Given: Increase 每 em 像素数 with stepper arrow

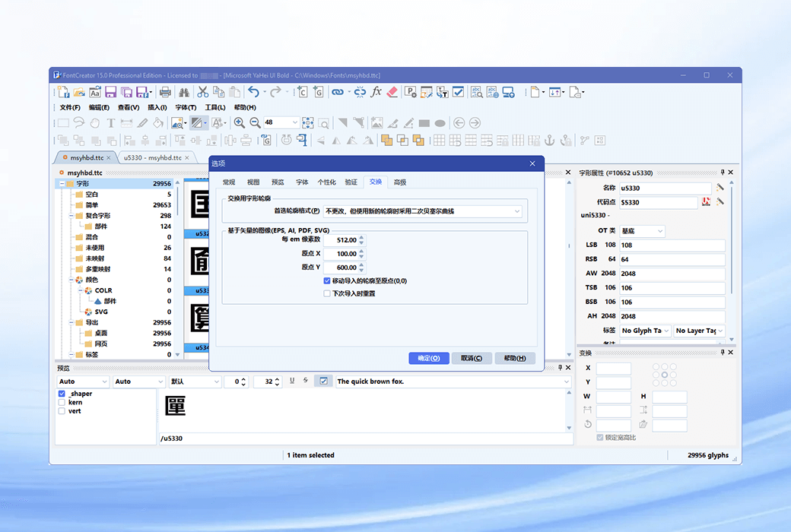Looking at the screenshot, I should click(361, 237).
